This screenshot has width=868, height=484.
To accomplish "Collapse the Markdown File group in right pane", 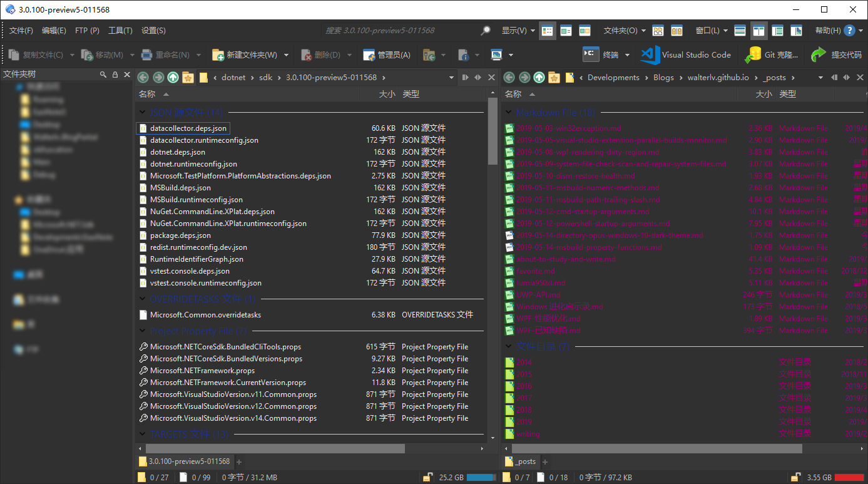I will pyautogui.click(x=508, y=113).
